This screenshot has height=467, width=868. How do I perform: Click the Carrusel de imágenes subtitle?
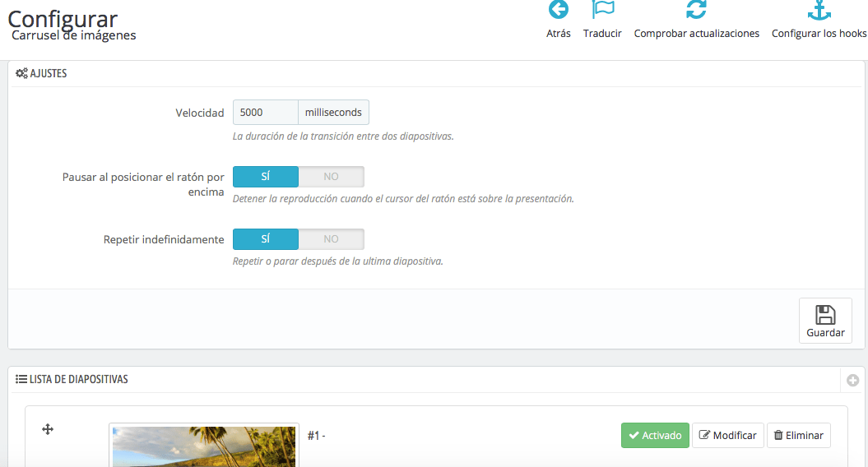pyautogui.click(x=73, y=35)
